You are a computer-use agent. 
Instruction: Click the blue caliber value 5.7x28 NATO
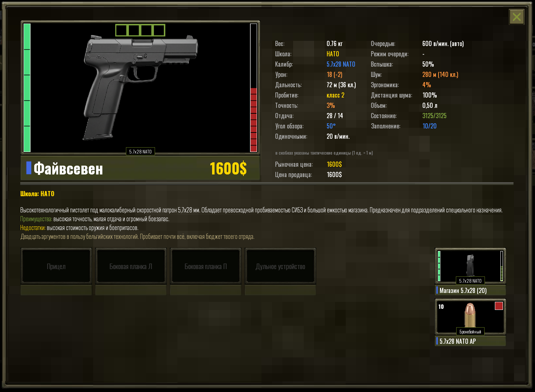pos(341,64)
